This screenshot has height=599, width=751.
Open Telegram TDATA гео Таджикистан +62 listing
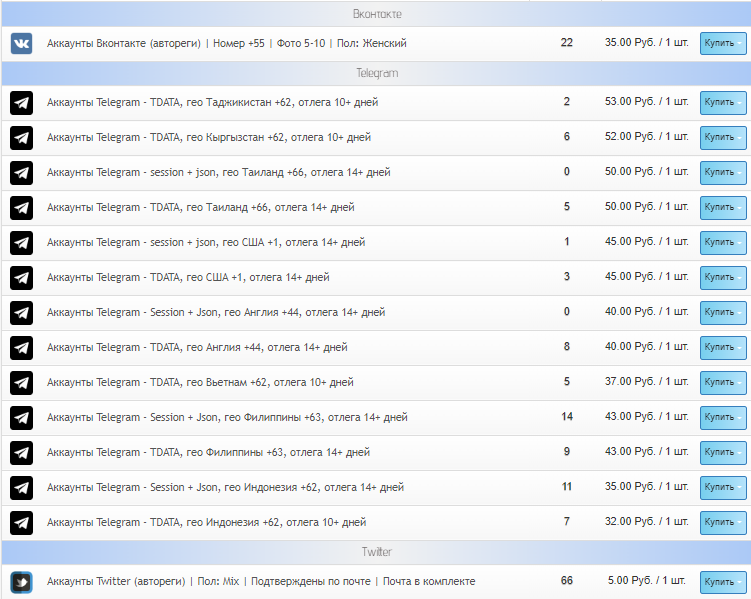tap(213, 102)
